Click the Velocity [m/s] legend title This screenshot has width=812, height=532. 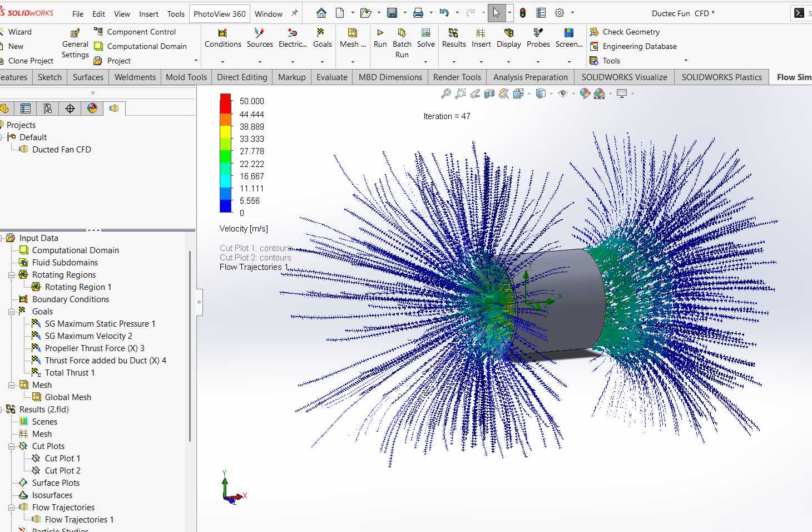[x=244, y=229]
